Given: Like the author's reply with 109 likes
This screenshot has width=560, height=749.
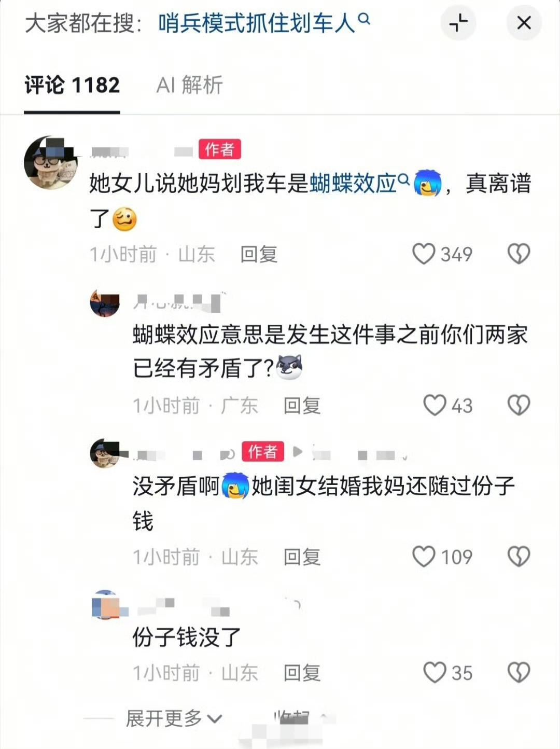Looking at the screenshot, I should pos(424,557).
